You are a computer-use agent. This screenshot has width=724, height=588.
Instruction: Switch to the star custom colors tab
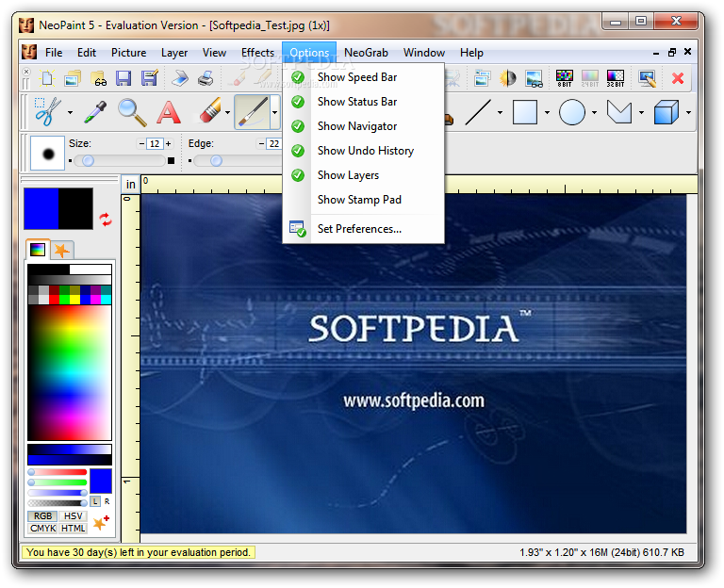[x=61, y=251]
